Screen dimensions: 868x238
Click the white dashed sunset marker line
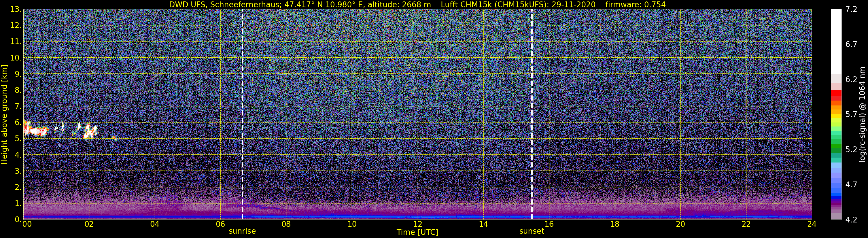pos(532,114)
